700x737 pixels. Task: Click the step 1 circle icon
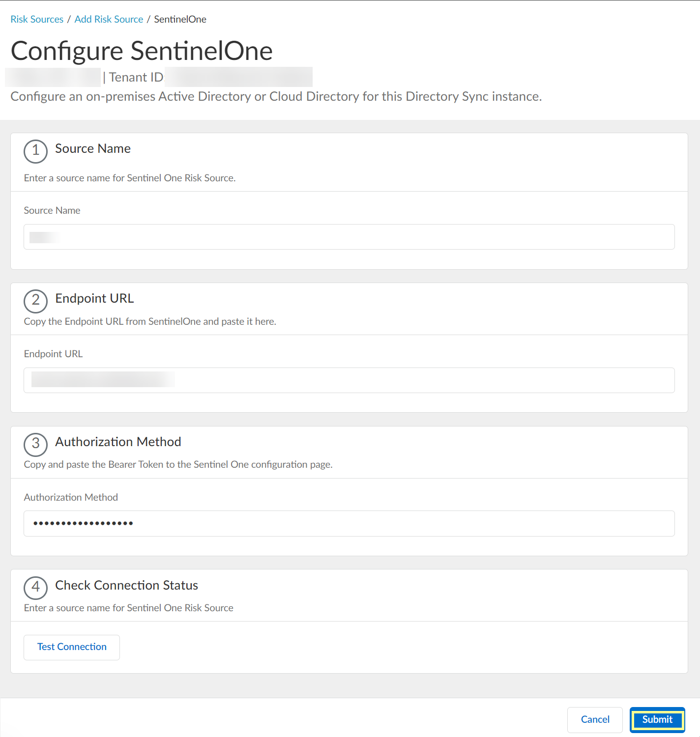click(35, 151)
